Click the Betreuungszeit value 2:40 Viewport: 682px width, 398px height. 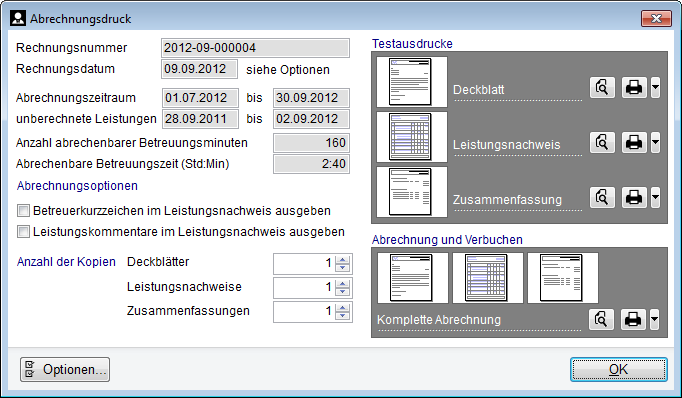[x=311, y=164]
